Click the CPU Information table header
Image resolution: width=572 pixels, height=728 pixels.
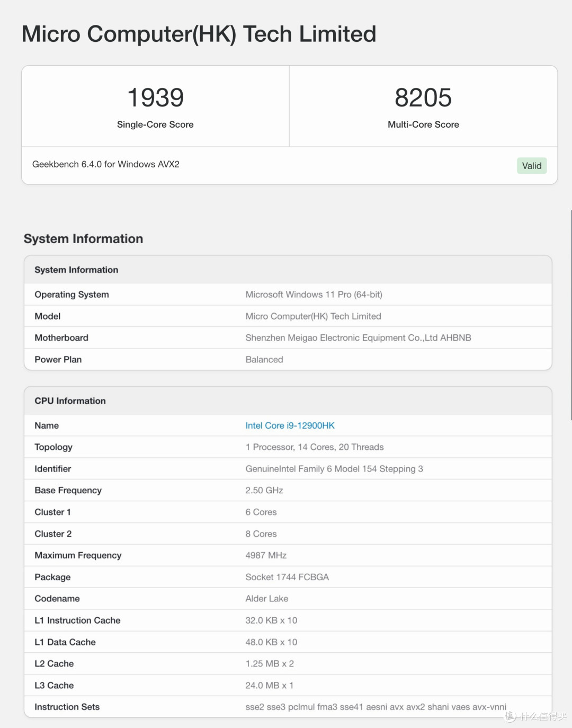coord(288,401)
